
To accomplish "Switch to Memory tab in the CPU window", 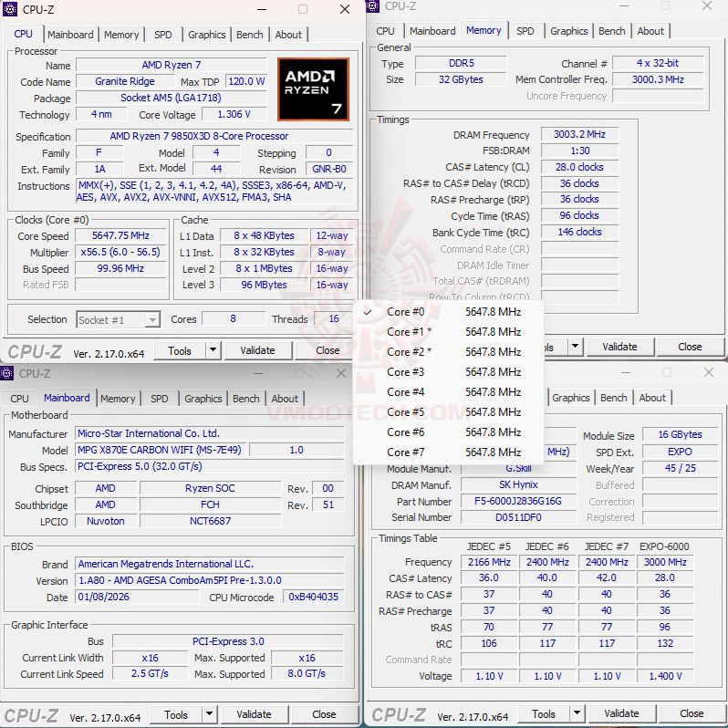I will pyautogui.click(x=121, y=35).
